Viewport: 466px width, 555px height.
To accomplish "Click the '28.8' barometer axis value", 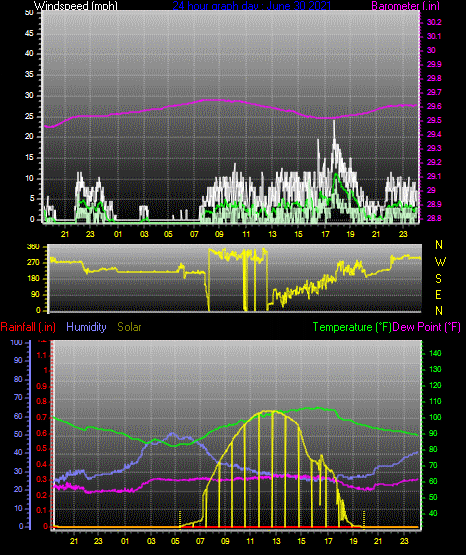I will [x=434, y=218].
